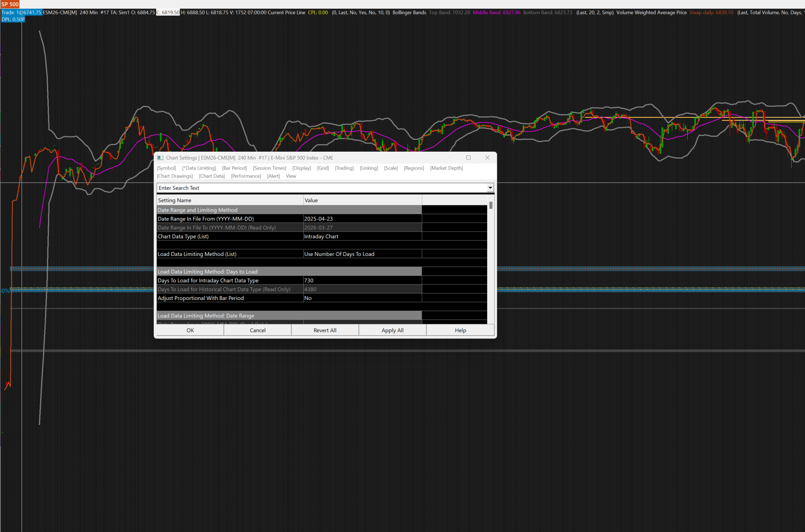Open the search text dropdown arrow

point(490,188)
